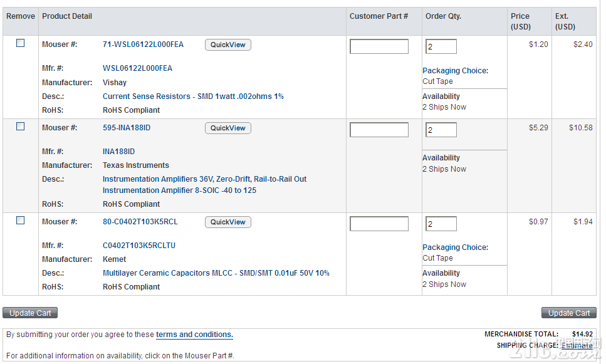Open the terms and conditions link
Viewport: 606px width, 364px height.
point(194,335)
